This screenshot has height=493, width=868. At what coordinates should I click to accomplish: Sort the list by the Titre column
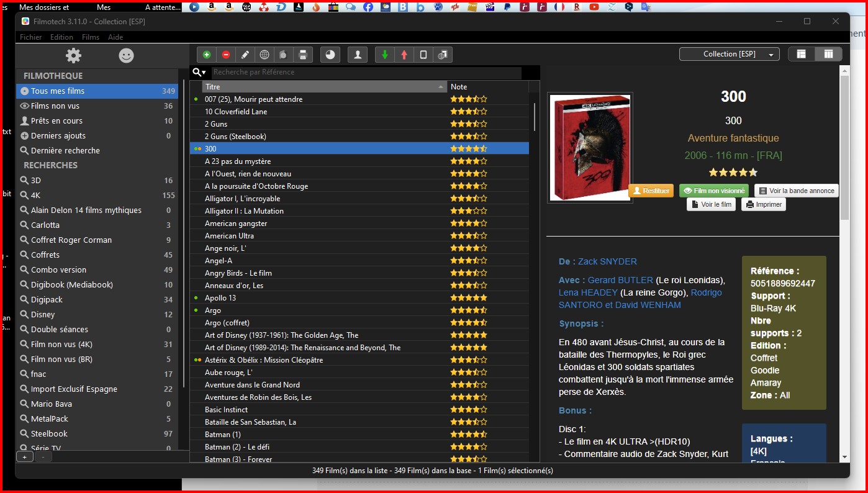324,87
